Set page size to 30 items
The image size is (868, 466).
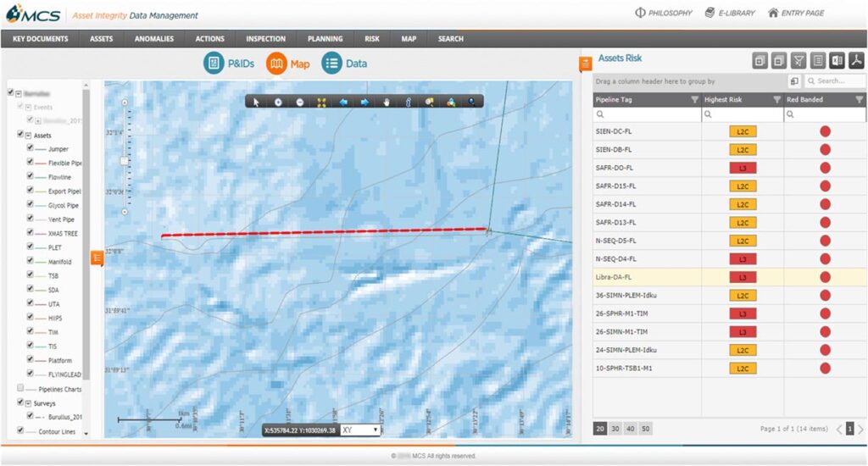pos(615,429)
